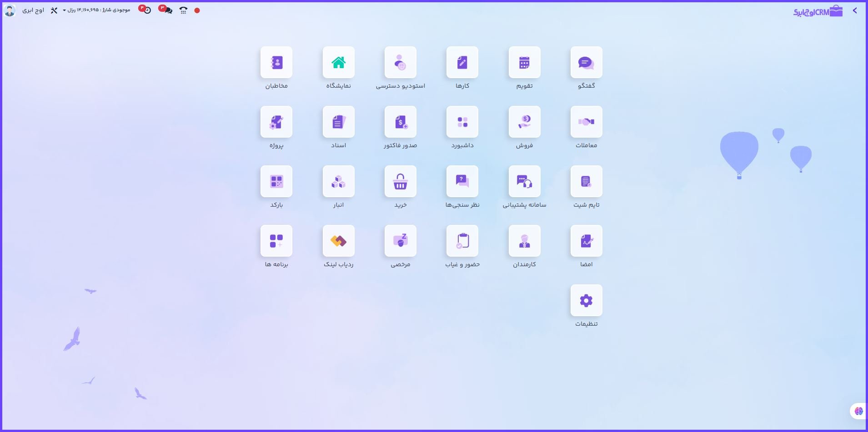Screen dimensions: 868x432
Task: Click the wrench and screwdriver tools icon
Action: coord(54,10)
